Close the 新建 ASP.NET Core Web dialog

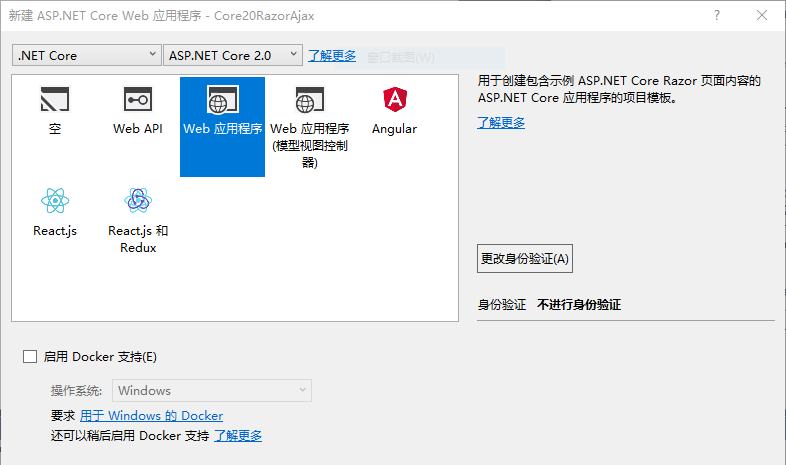click(x=762, y=16)
